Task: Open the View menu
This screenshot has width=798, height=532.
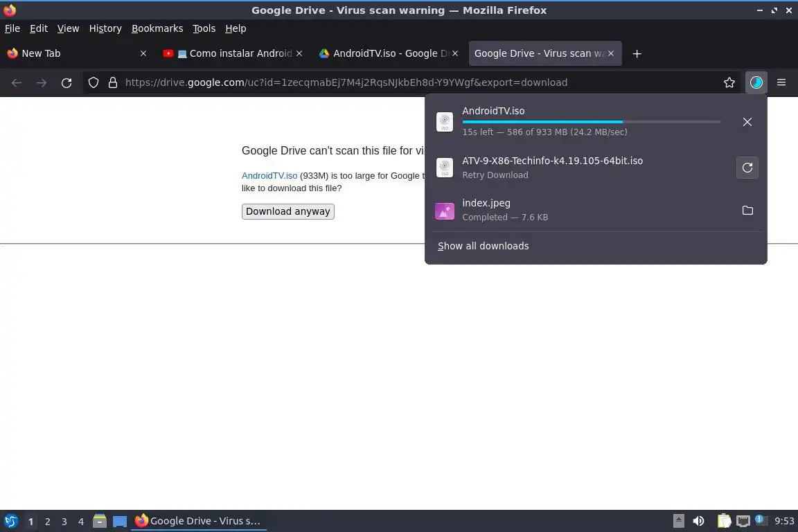Action: click(x=68, y=28)
